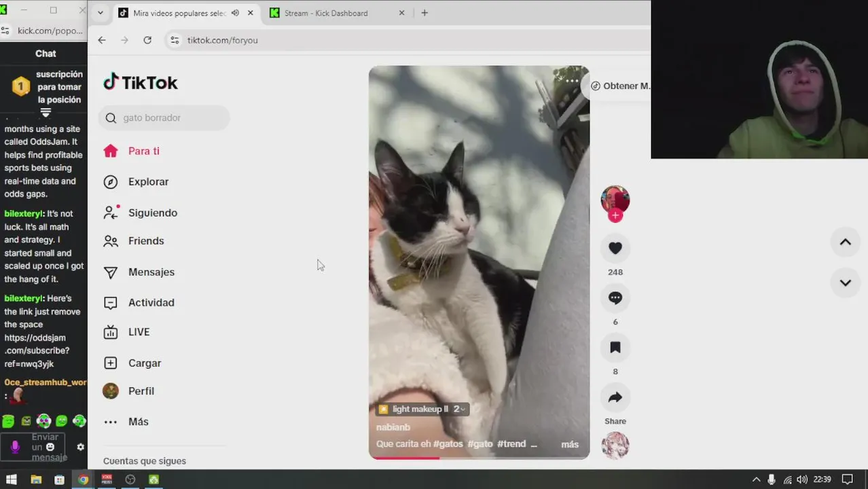The image size is (868, 489).
Task: Go back in the browser
Action: 102,40
